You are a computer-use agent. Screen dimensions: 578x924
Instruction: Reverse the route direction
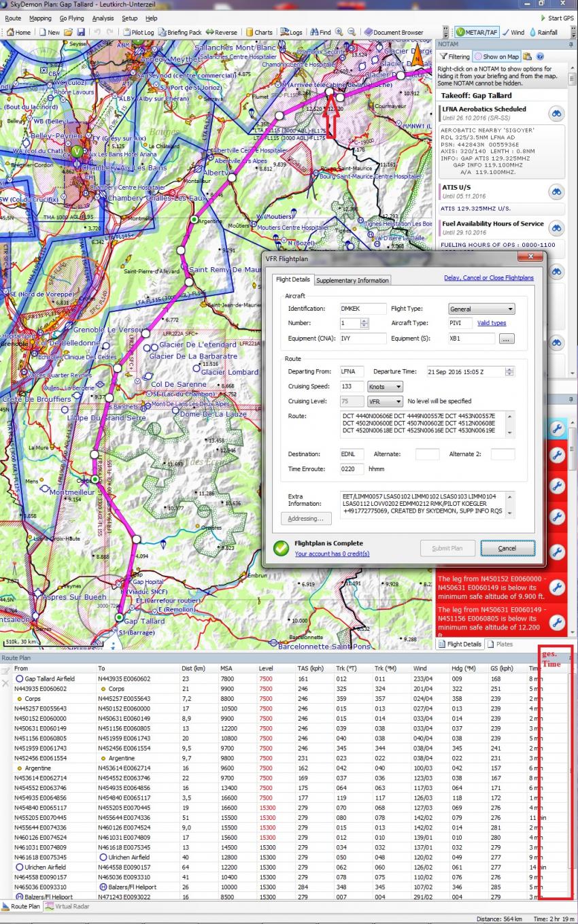(222, 32)
